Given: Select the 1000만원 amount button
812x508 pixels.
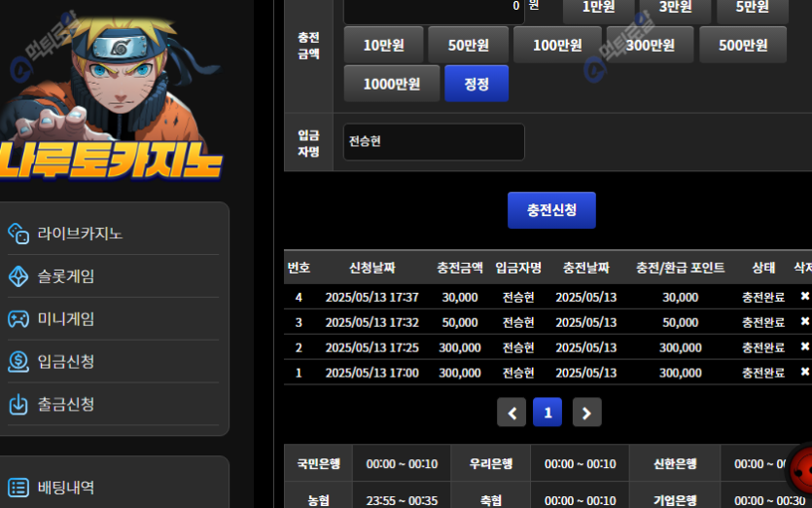Looking at the screenshot, I should point(392,84).
